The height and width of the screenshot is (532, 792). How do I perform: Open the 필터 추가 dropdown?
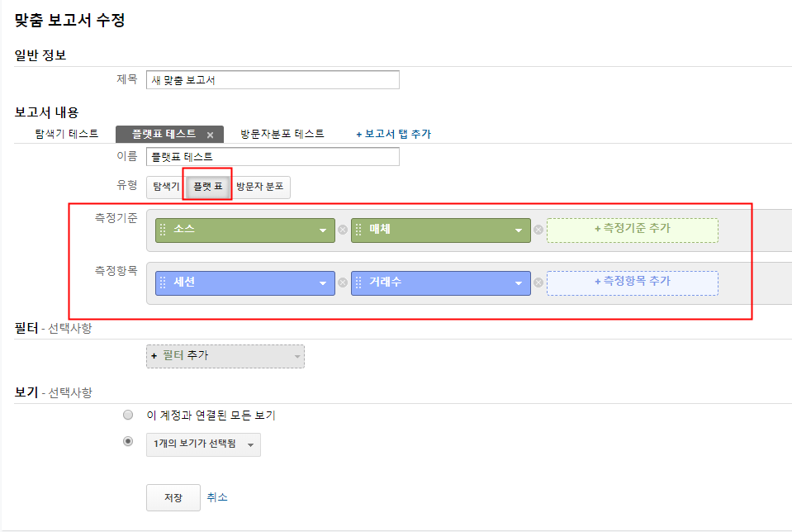tap(225, 356)
